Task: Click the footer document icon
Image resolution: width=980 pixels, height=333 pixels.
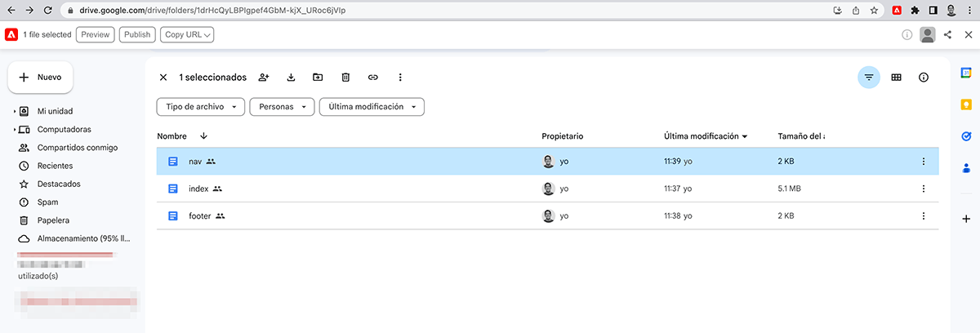Action: pos(172,215)
